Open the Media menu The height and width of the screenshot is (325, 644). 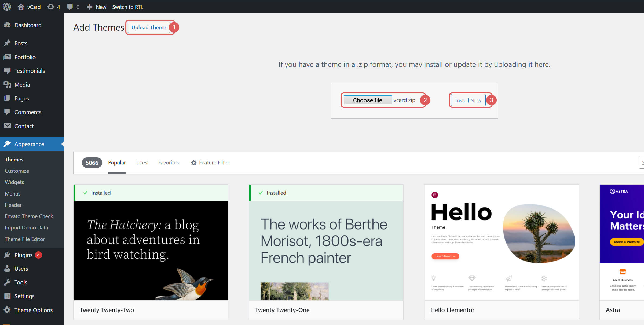coord(22,85)
